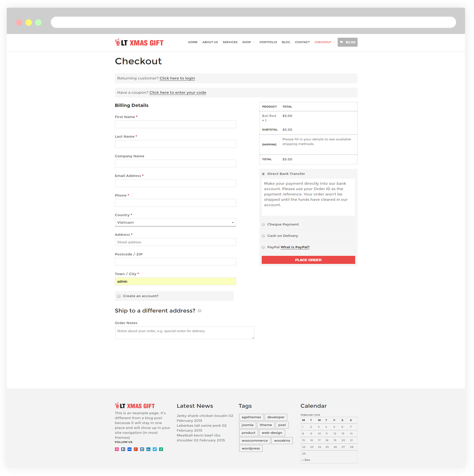Viewport: 474px width, 476px height.
Task: Click the red close window dot
Action: tap(19, 23)
